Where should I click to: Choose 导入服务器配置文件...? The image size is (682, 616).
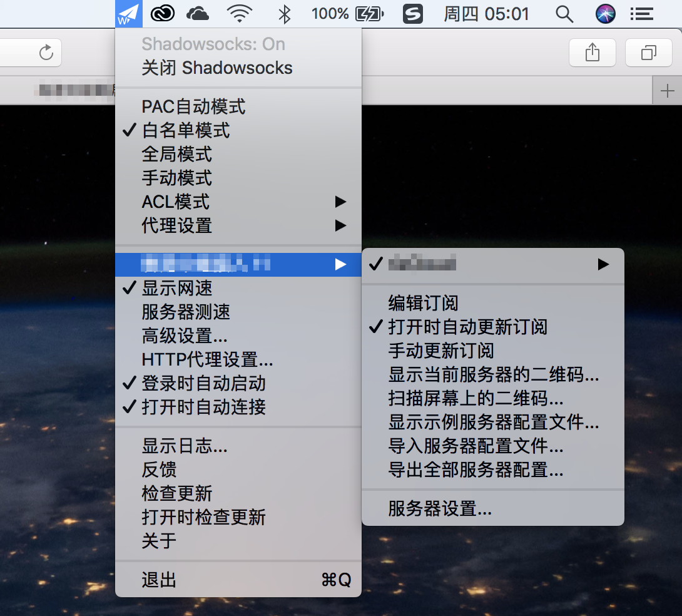(x=493, y=446)
